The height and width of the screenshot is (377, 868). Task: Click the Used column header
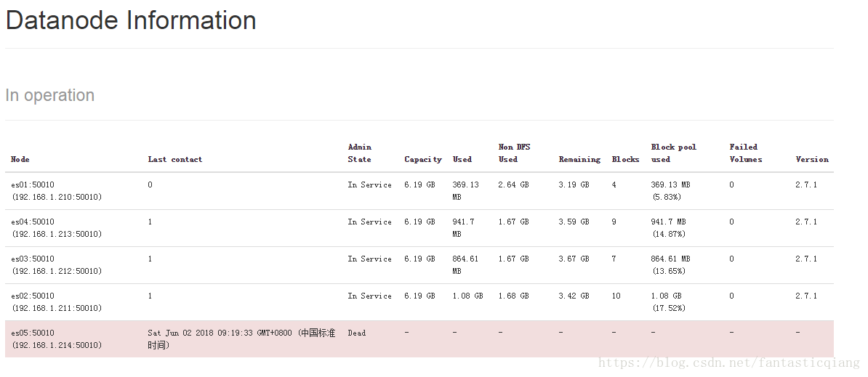[x=462, y=159]
